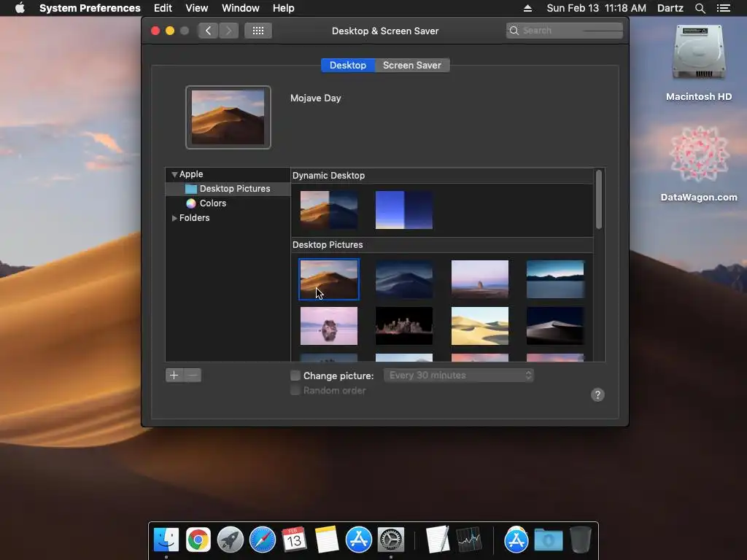Show all preferences with the grid button
Screen dimensions: 747x560
click(x=258, y=31)
